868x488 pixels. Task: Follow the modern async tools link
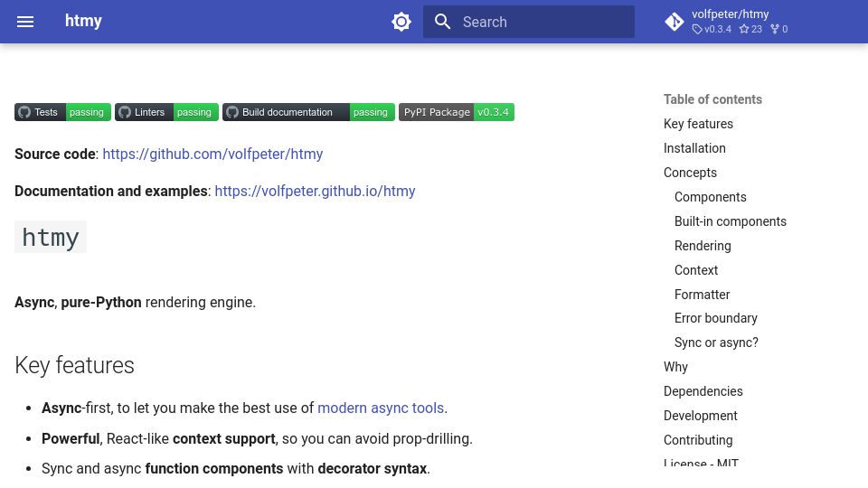pos(381,408)
